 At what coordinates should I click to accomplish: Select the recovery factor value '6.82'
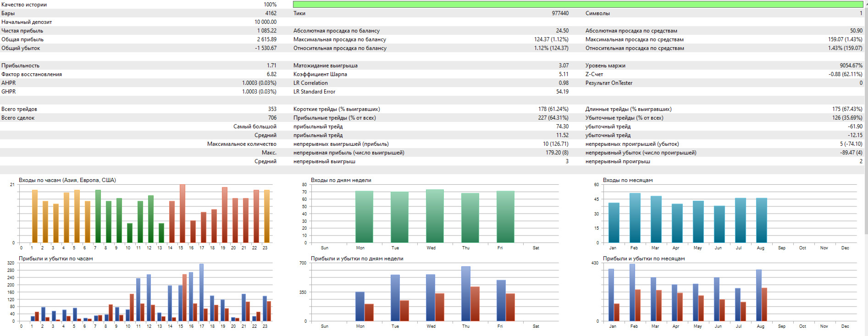[271, 74]
